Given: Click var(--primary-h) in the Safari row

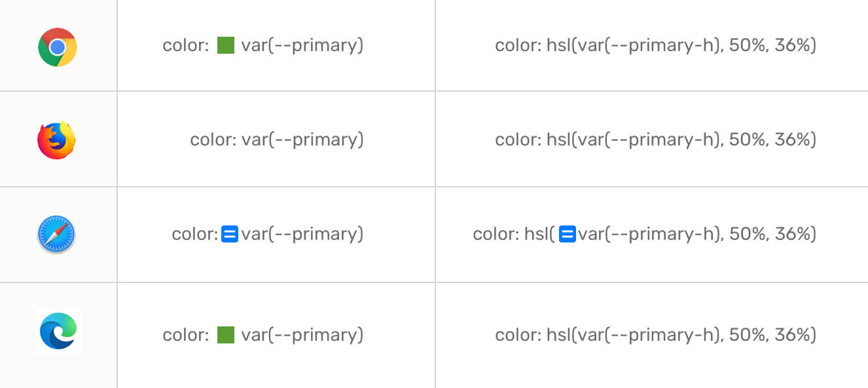Looking at the screenshot, I should coord(645,234).
